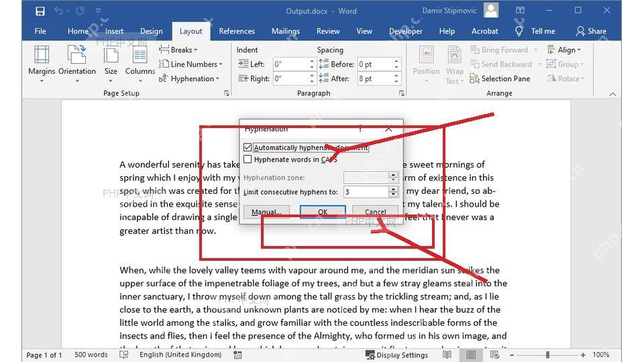This screenshot has width=644, height=362.
Task: Click the spelling proofing status icon
Action: [123, 355]
